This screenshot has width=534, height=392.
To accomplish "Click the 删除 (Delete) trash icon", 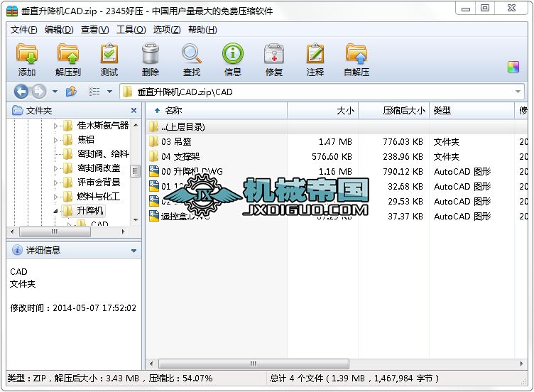I will pyautogui.click(x=151, y=54).
